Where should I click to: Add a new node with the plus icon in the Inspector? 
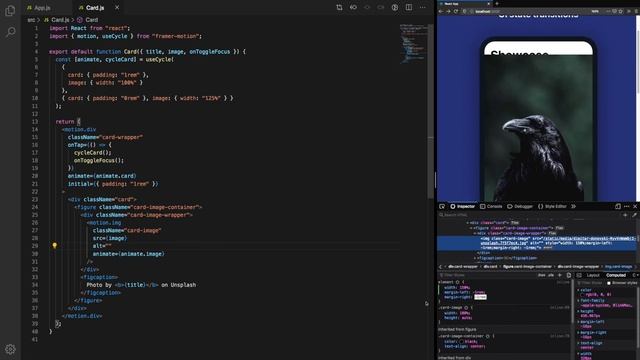(x=625, y=215)
